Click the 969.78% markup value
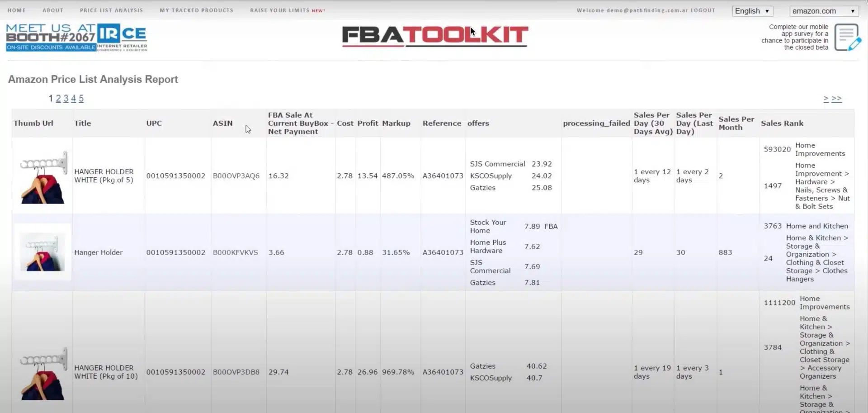868x413 pixels. click(398, 372)
